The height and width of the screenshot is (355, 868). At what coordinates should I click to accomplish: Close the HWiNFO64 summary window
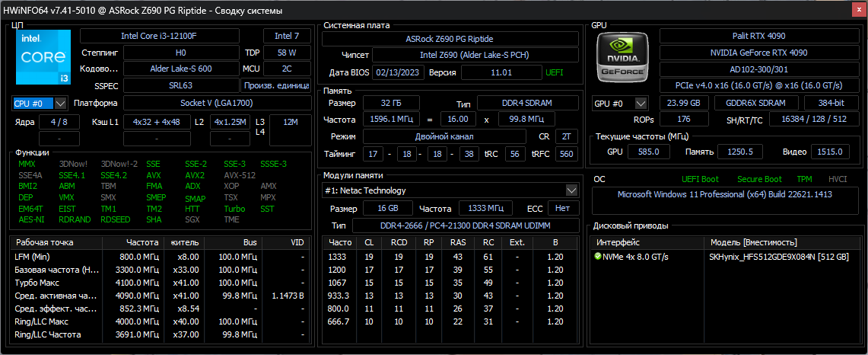(x=859, y=11)
